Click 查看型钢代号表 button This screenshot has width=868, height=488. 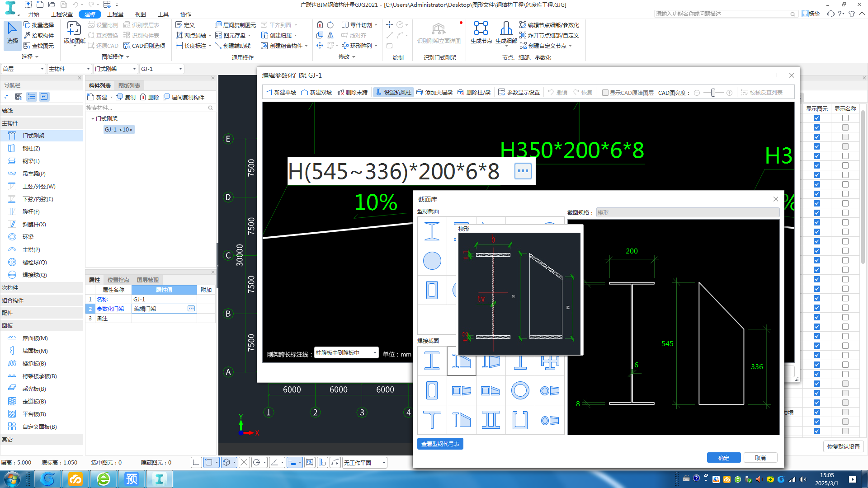pos(440,444)
